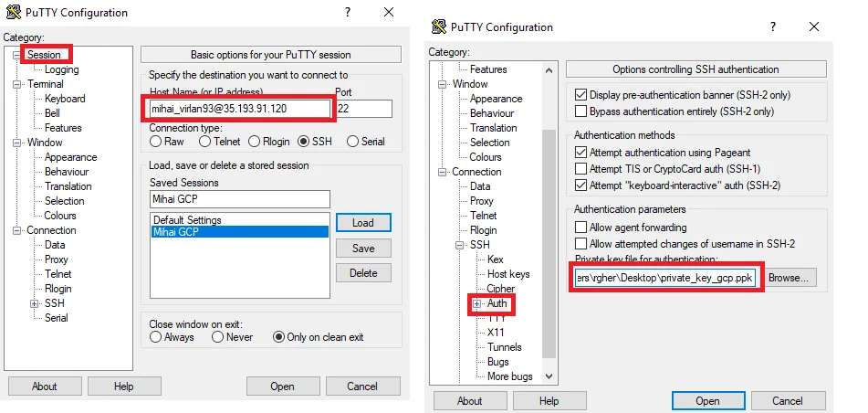Expand the SSH node in left window
This screenshot has height=413, width=868.
[x=35, y=303]
